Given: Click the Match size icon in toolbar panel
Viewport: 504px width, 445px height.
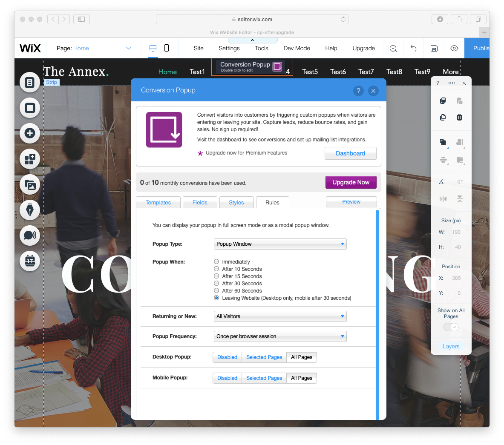Looking at the screenshot, I should (x=460, y=160).
